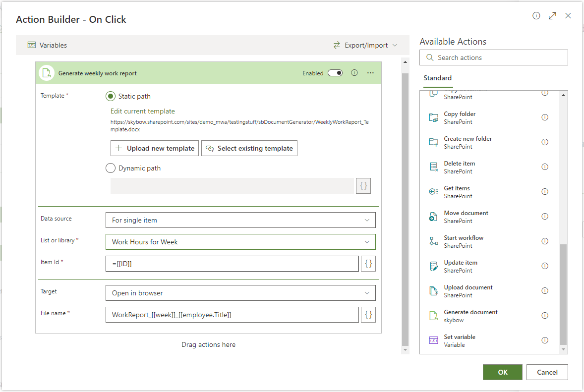This screenshot has height=392, width=584.
Task: Open expression editor for Item Id field
Action: pos(368,264)
